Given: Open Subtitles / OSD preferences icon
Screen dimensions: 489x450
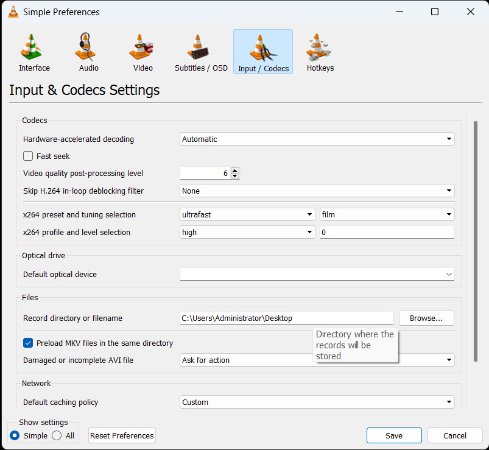Looking at the screenshot, I should point(198,47).
